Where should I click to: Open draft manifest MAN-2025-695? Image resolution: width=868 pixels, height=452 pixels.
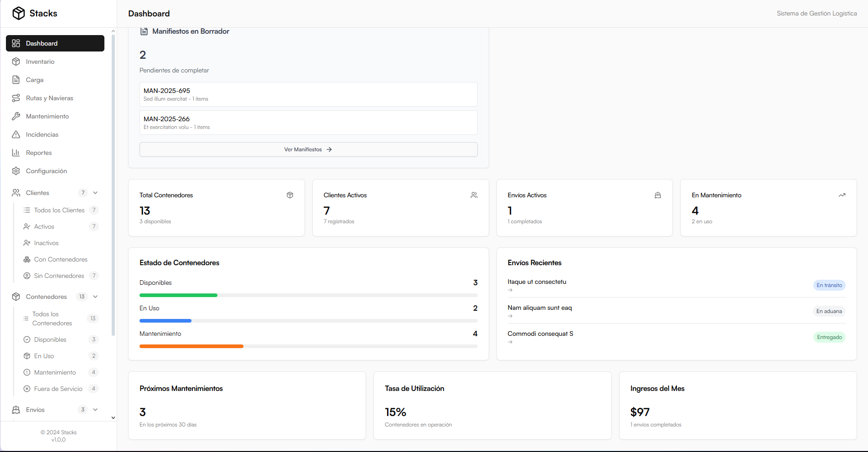click(x=308, y=94)
